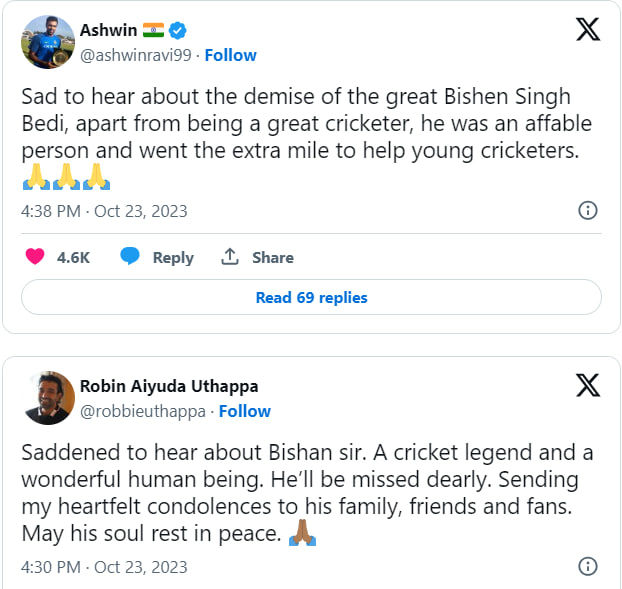Click the X logo on Robin Uthappa's tweet
The height and width of the screenshot is (589, 622).
tap(588, 385)
